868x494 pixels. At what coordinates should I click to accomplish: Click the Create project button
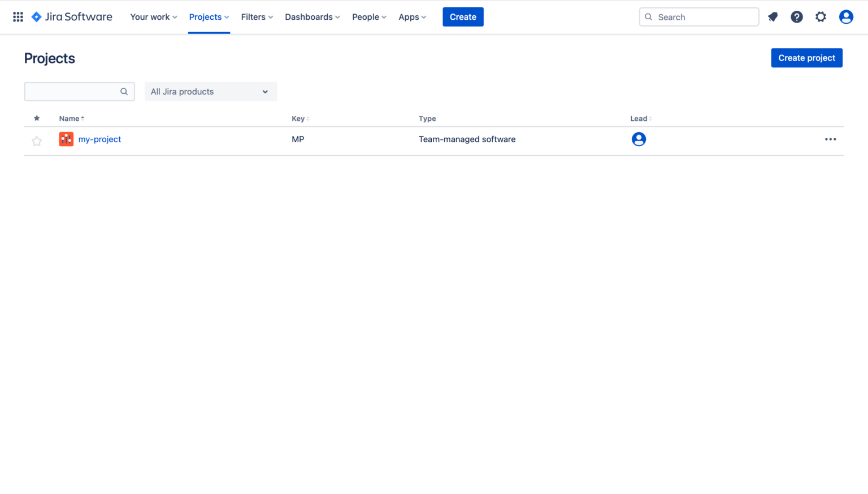click(806, 58)
